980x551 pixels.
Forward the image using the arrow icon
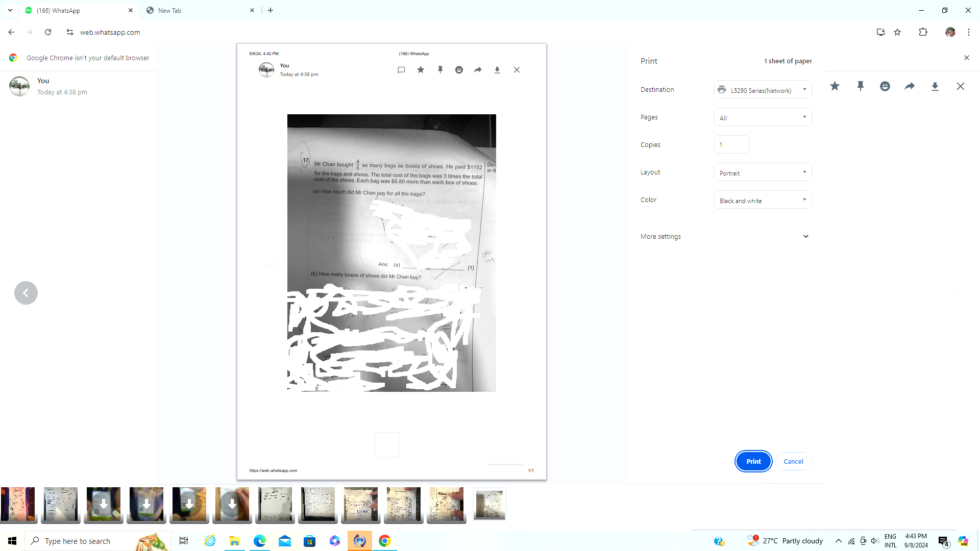(910, 86)
